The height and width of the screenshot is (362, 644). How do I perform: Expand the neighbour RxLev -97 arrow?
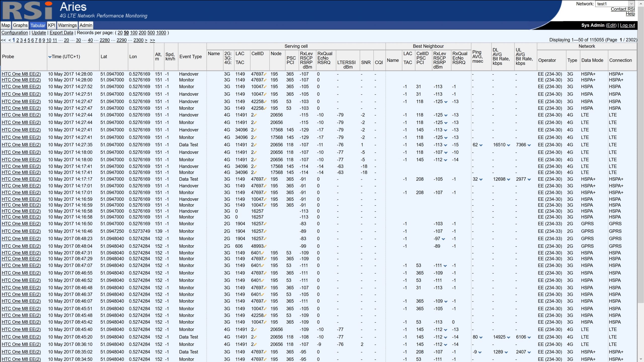pyautogui.click(x=443, y=239)
